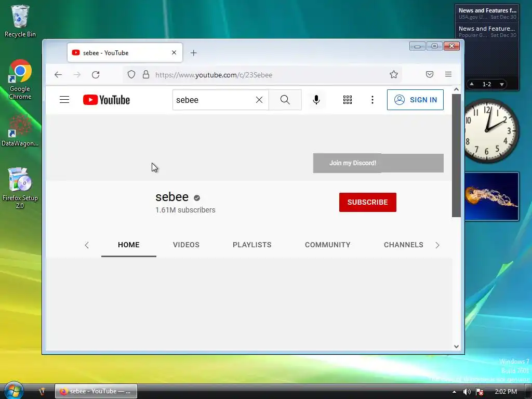The width and height of the screenshot is (532, 399).
Task: Go back in Firefox
Action: [x=58, y=75]
